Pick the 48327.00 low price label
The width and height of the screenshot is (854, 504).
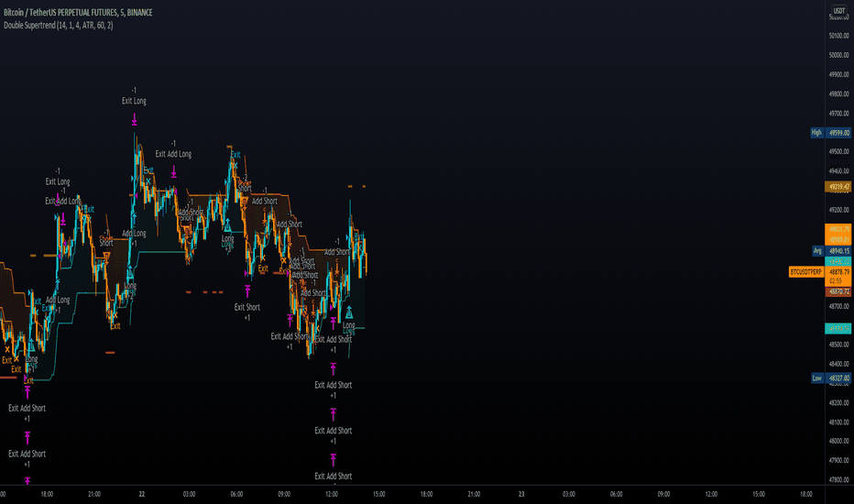pos(838,378)
